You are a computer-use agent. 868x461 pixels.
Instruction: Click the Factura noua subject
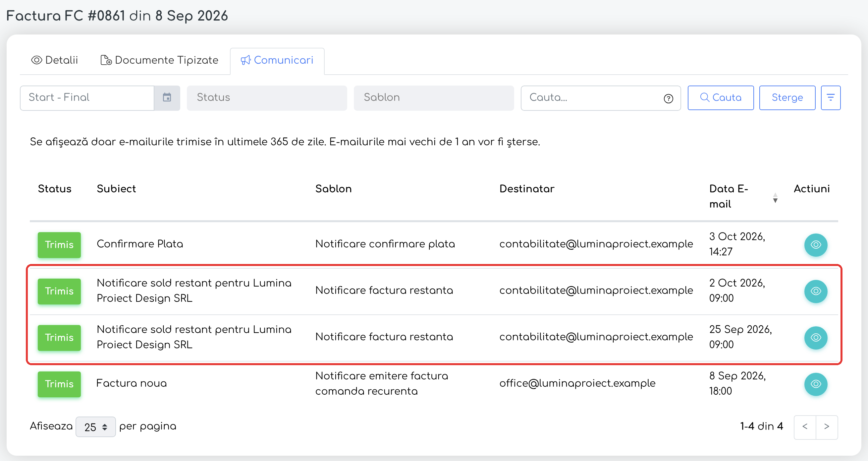[x=132, y=383]
